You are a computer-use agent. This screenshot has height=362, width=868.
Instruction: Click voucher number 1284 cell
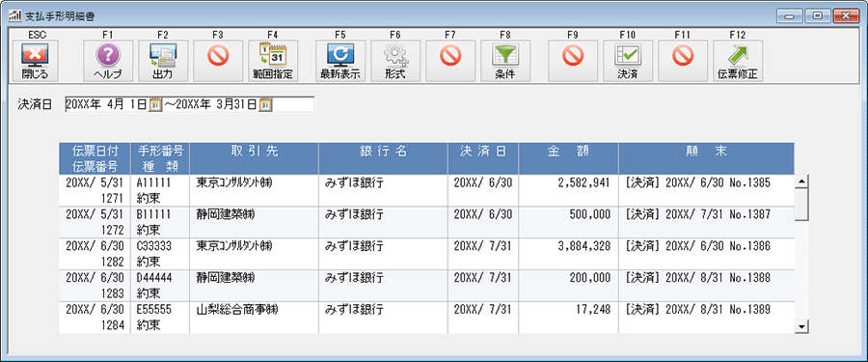(113, 325)
